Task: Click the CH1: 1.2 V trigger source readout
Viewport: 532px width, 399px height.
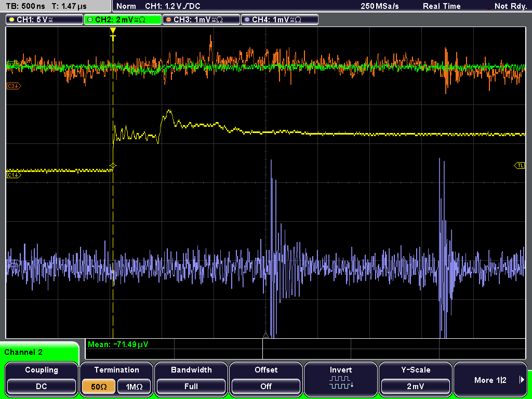Action: pyautogui.click(x=172, y=6)
